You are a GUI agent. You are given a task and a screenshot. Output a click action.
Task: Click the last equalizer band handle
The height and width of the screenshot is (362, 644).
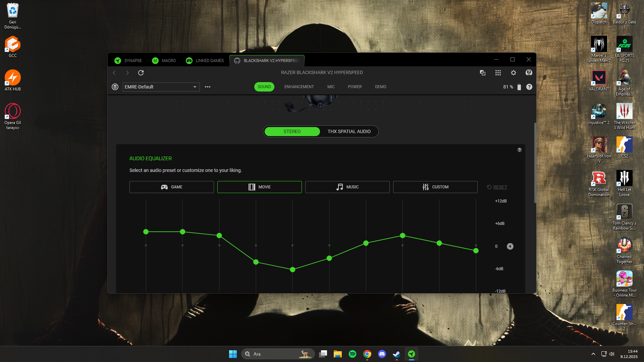(476, 251)
